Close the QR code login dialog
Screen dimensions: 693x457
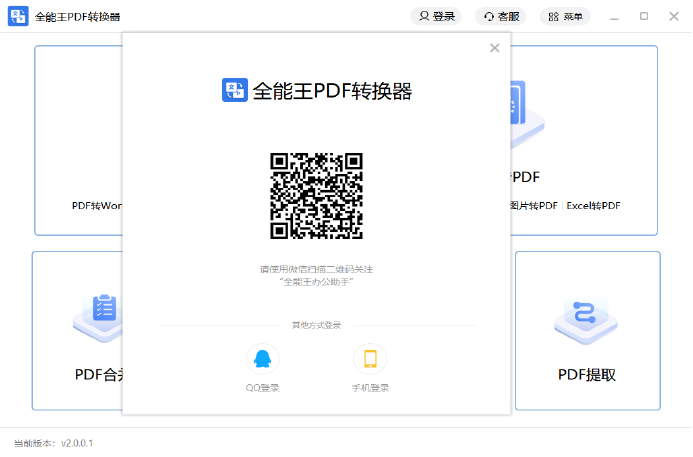pos(494,48)
